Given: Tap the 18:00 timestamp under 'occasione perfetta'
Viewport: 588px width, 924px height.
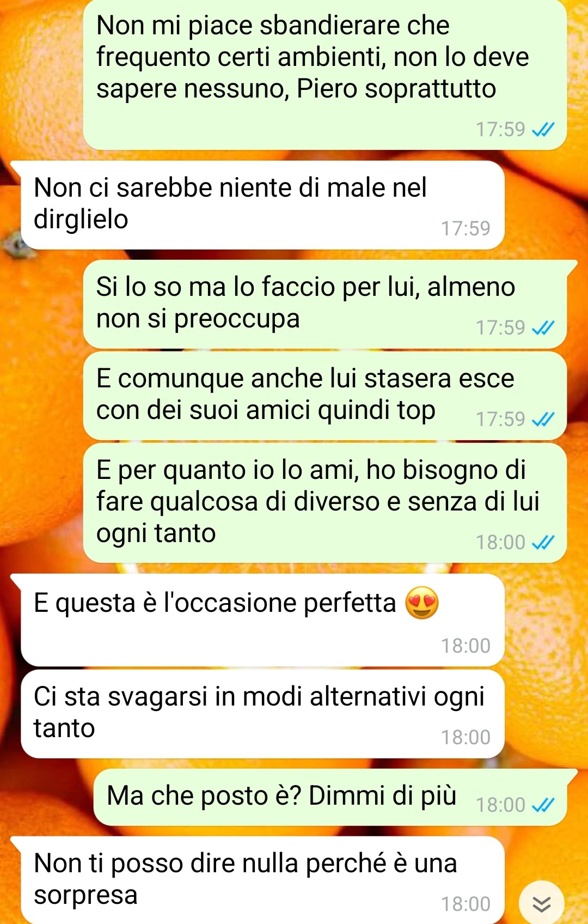Looking at the screenshot, I should pyautogui.click(x=465, y=646).
